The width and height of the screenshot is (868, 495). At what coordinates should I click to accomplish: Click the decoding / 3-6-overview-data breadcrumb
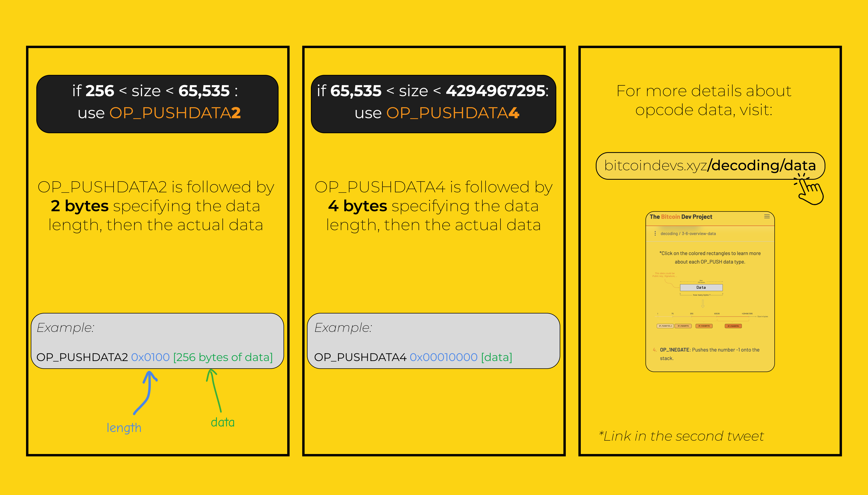pyautogui.click(x=688, y=234)
